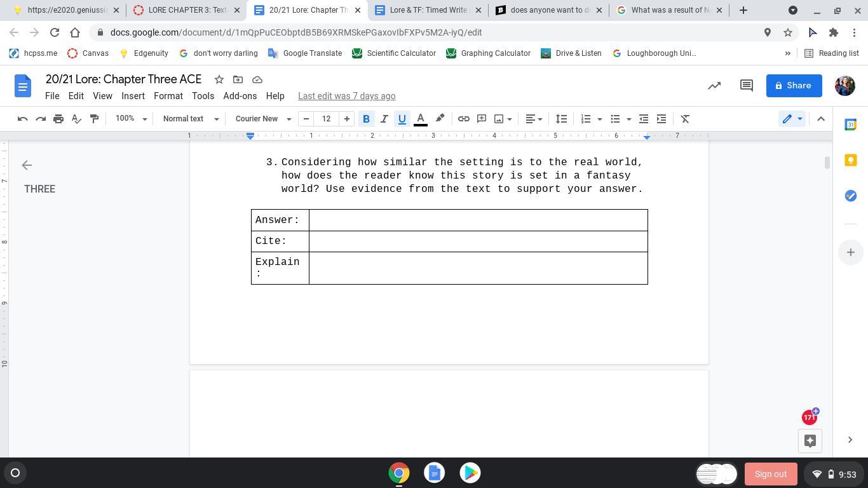
Task: Open the text color picker
Action: 420,119
